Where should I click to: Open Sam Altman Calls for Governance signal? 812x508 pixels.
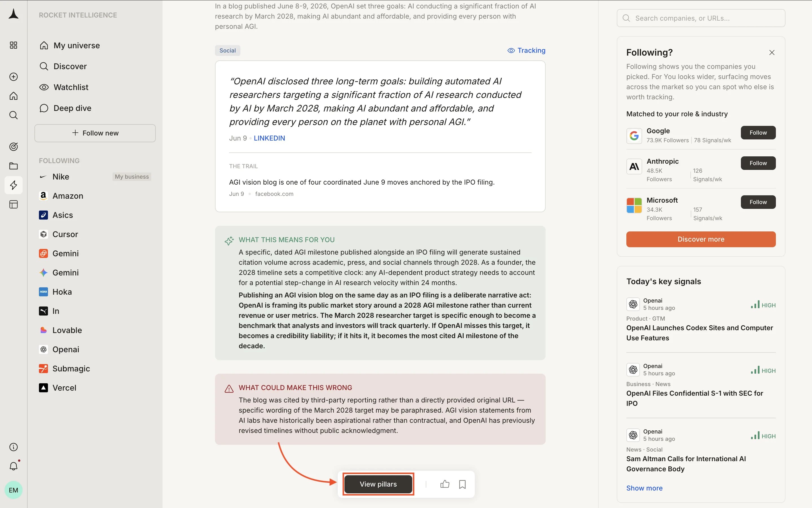686,464
